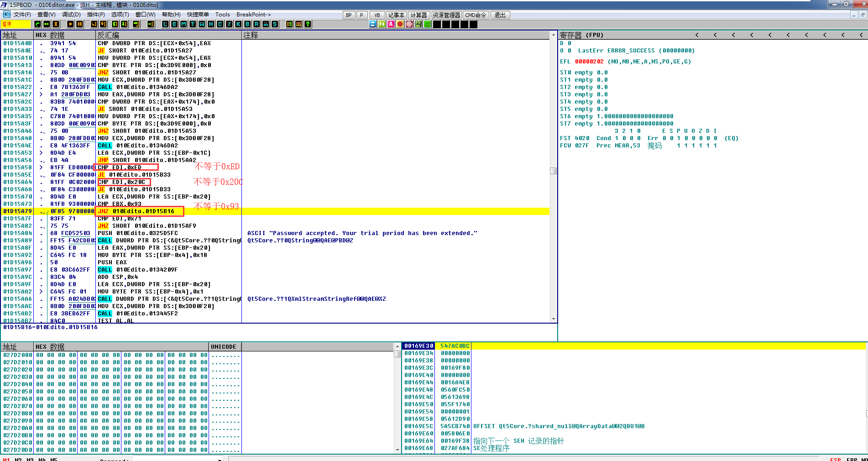Click the 寄存器 (FPU) registers header
Screen dimensions: 868x461
point(581,35)
